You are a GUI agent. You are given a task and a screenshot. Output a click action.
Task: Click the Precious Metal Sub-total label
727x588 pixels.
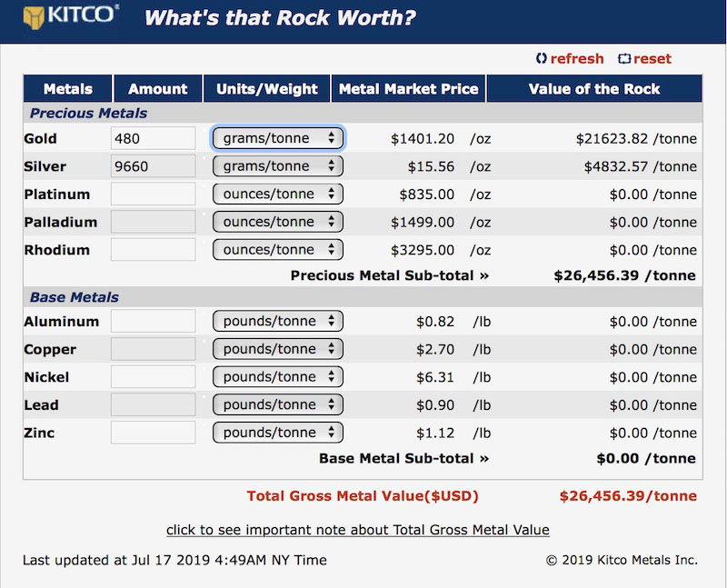[390, 275]
